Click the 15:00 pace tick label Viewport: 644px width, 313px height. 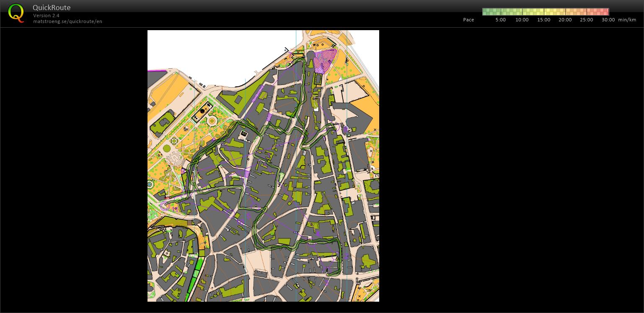543,20
